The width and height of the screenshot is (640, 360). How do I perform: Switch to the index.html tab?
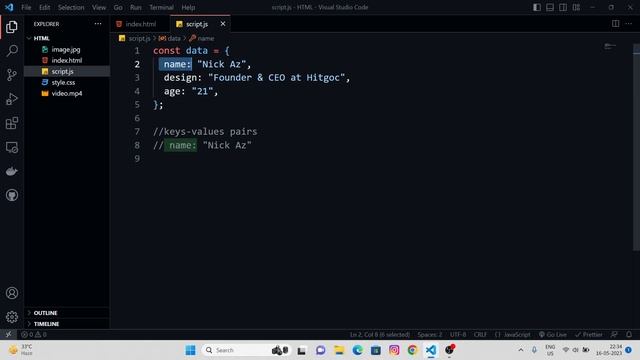[x=140, y=24]
